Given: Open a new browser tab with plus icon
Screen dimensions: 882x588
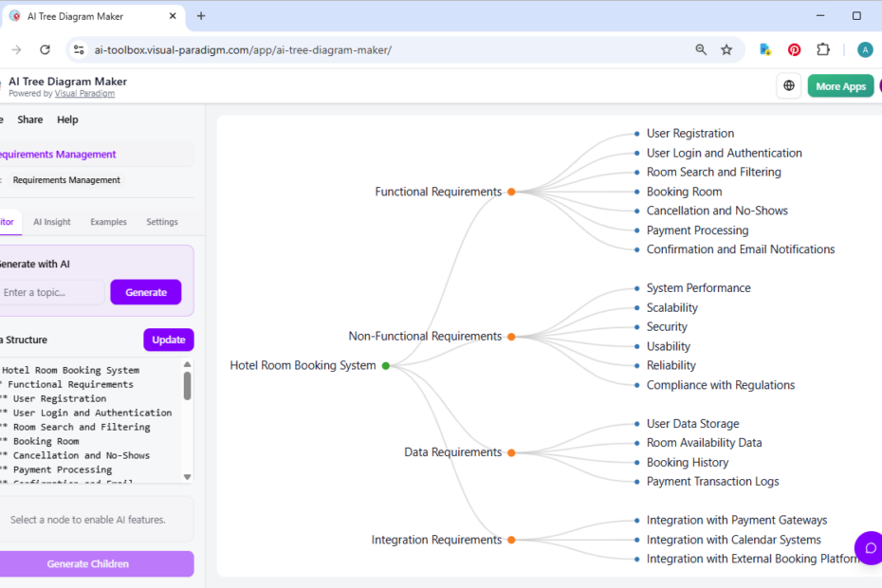Looking at the screenshot, I should click(x=201, y=16).
